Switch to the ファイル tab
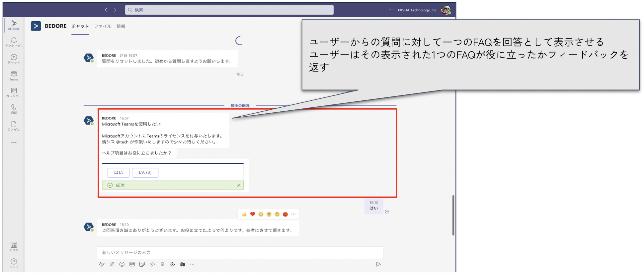This screenshot has width=644, height=274. 103,26
